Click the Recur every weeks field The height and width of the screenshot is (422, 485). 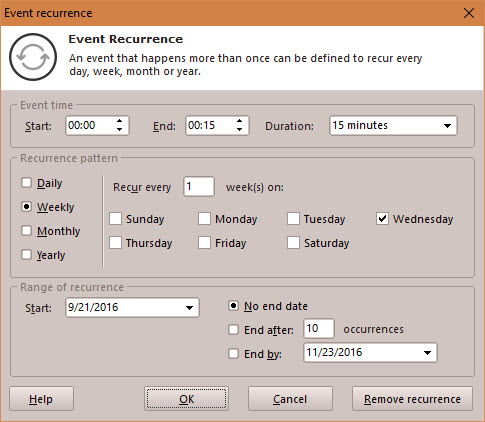[199, 186]
